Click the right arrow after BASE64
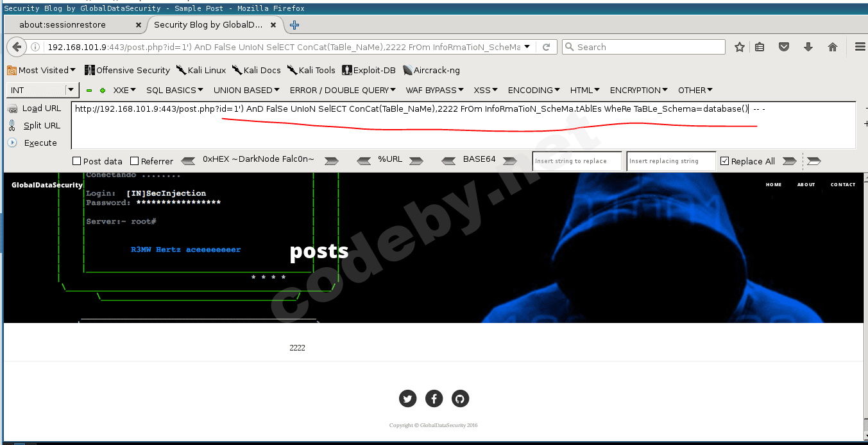The image size is (868, 445). [510, 161]
